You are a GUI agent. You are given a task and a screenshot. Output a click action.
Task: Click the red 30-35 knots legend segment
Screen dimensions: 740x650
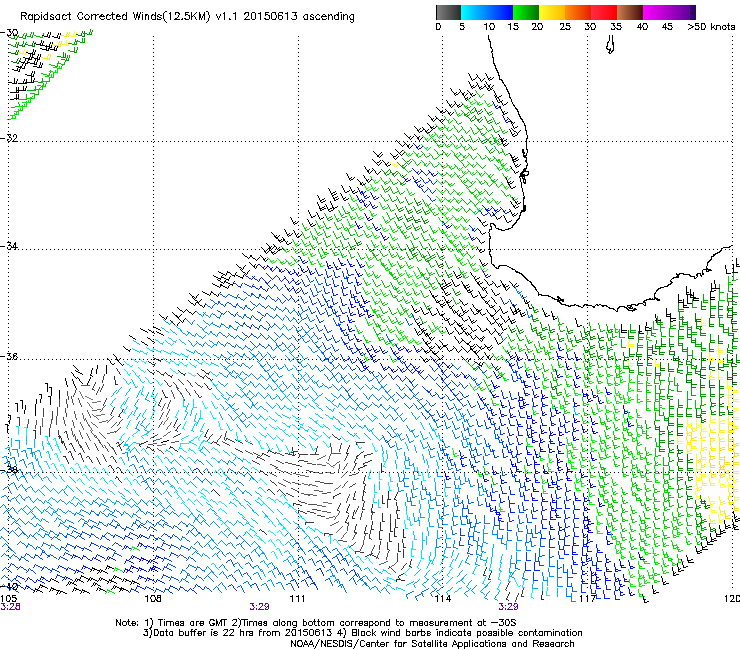point(604,12)
